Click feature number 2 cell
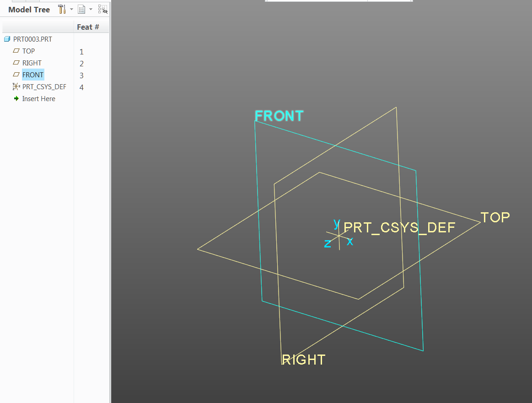 pyautogui.click(x=81, y=64)
